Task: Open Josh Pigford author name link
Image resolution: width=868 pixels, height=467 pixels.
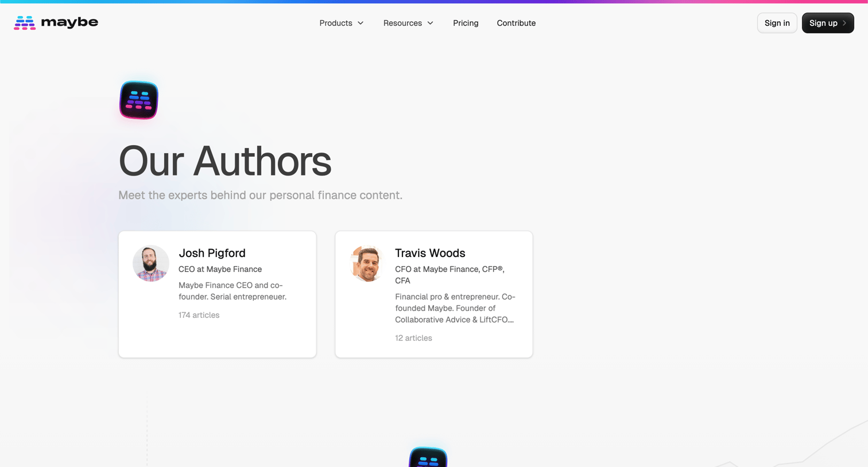Action: (212, 253)
